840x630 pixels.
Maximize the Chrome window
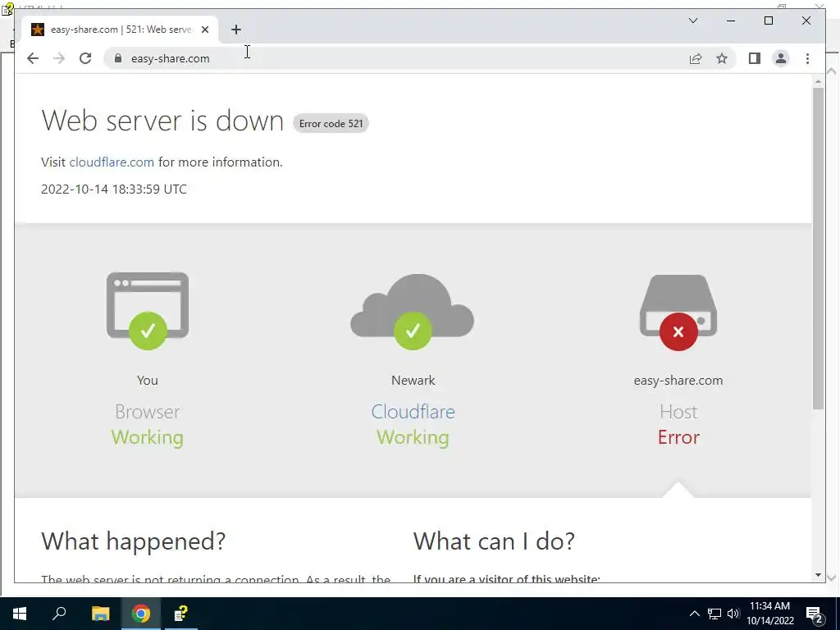pos(768,21)
